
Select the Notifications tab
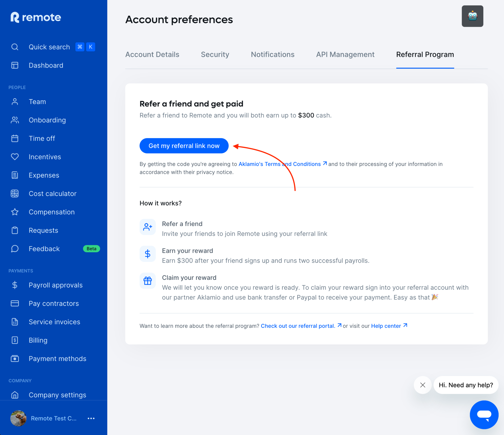(272, 54)
